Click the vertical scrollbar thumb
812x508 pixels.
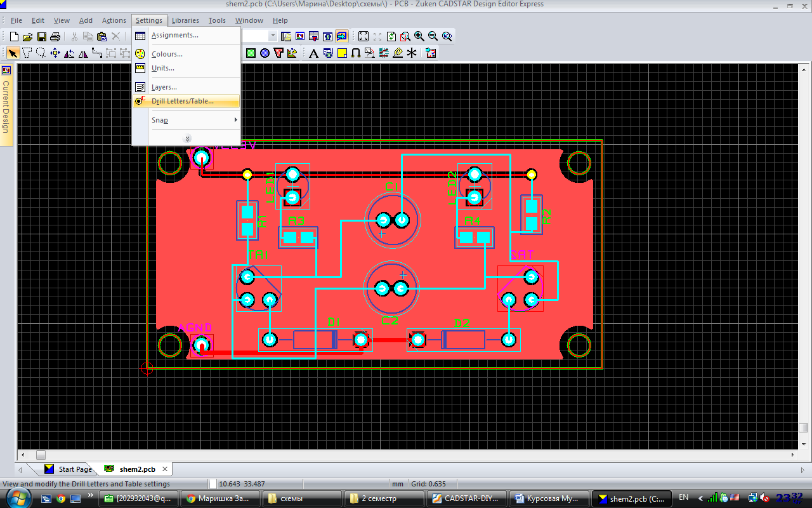point(804,427)
